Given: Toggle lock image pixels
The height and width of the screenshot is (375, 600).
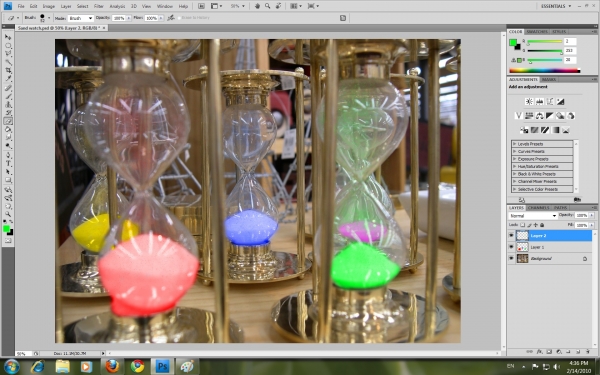Looking at the screenshot, I should click(529, 225).
